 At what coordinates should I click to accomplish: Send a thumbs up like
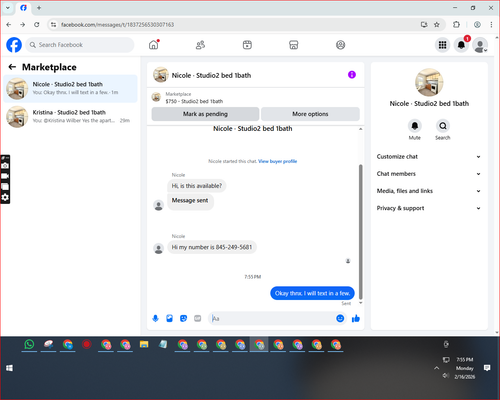click(356, 319)
